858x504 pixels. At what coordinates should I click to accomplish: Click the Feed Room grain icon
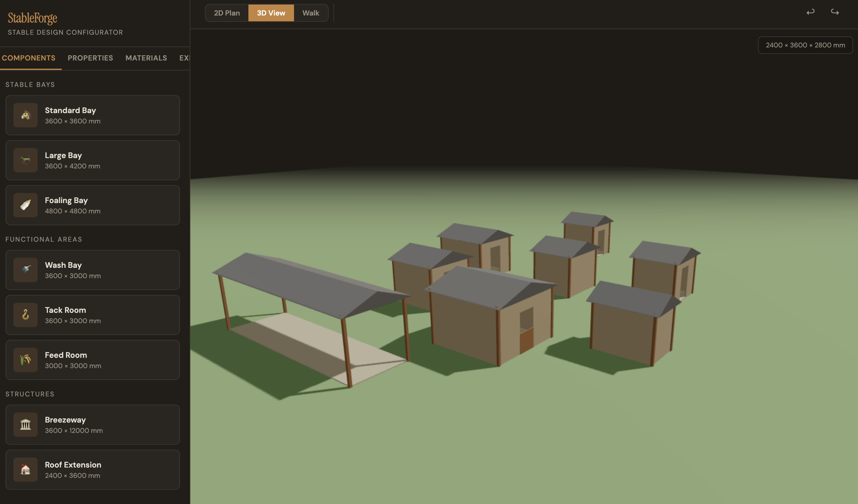(26, 360)
